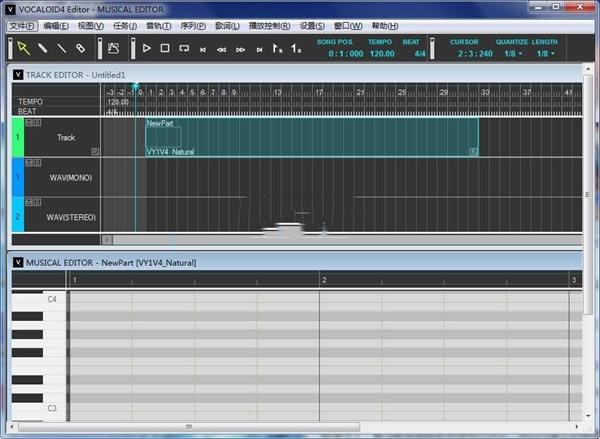Solo the vocal Track 1

tap(37, 122)
